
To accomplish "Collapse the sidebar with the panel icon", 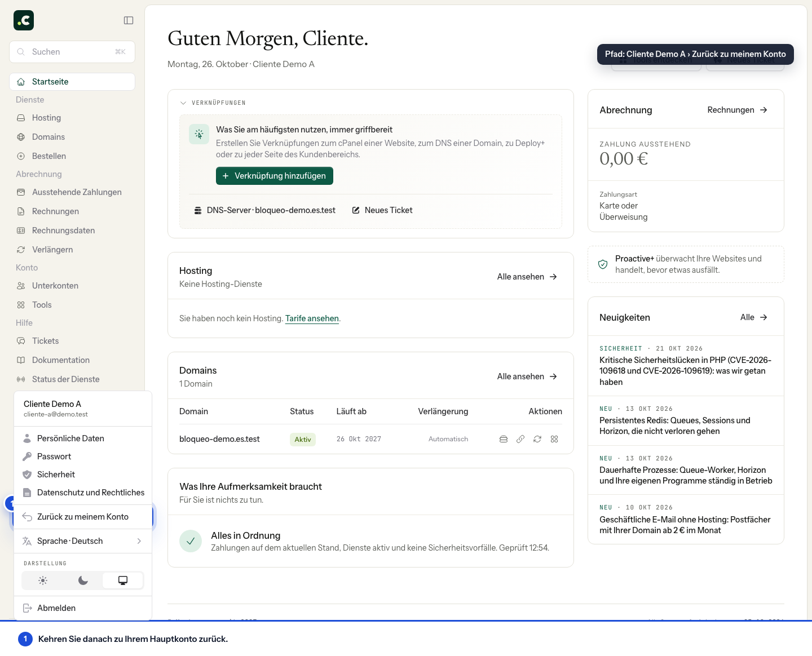I will tap(129, 20).
